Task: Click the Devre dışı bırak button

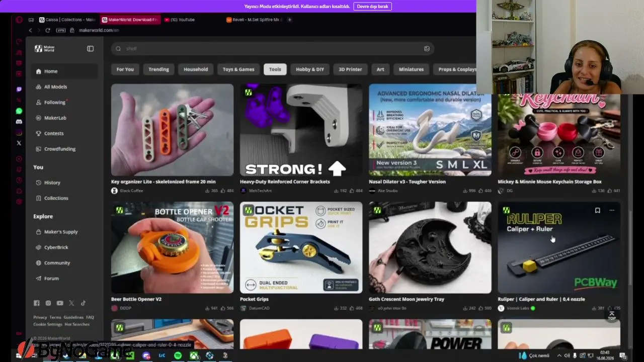Action: click(x=373, y=7)
